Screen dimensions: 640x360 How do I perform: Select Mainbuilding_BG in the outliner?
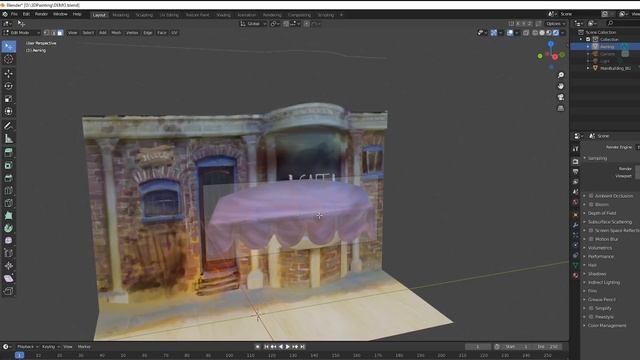615,68
